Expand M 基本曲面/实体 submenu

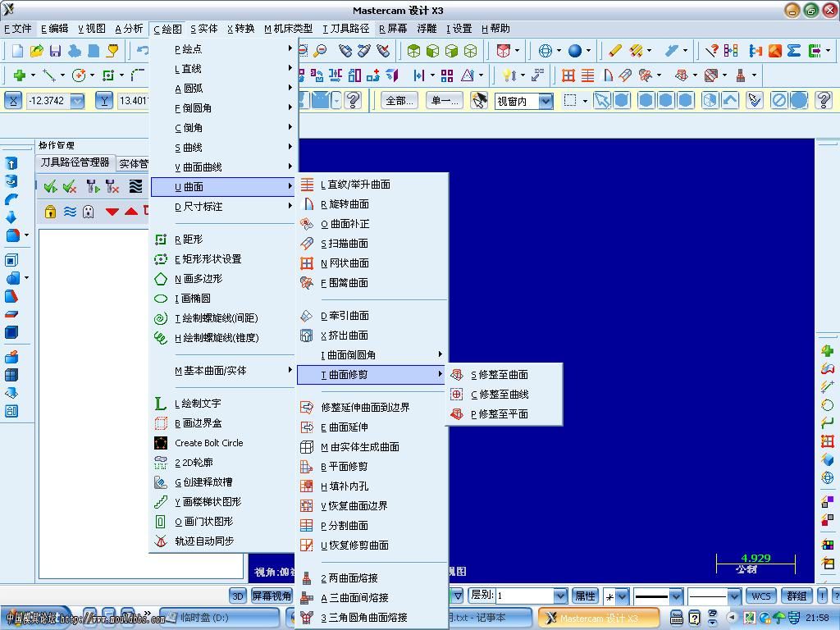coord(223,371)
